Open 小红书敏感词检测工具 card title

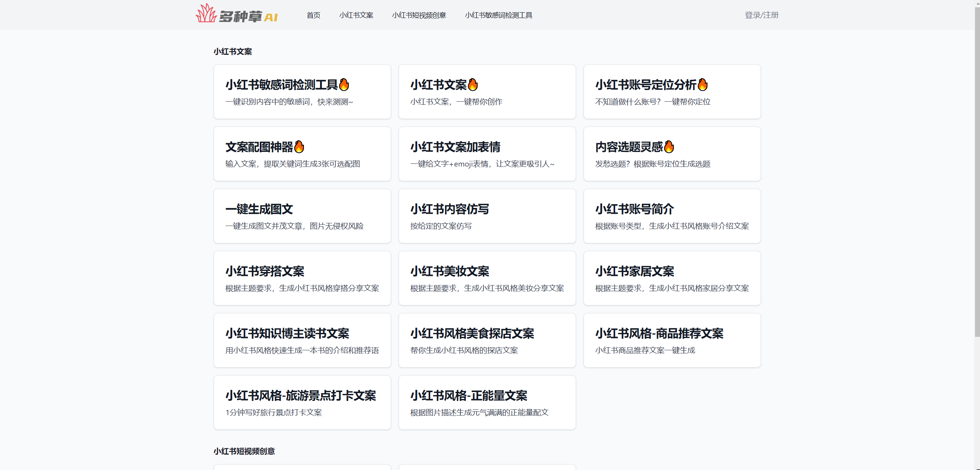pyautogui.click(x=282, y=85)
